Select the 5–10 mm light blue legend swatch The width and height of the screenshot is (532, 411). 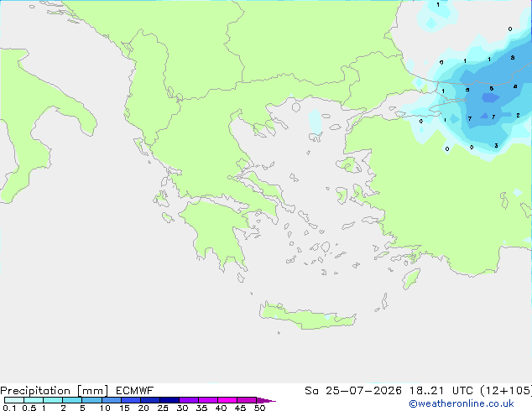pyautogui.click(x=91, y=400)
